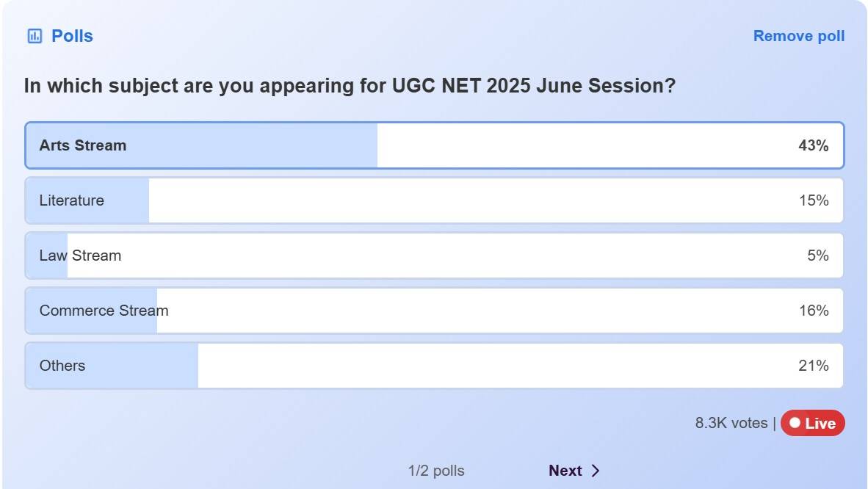Click the 5% Law Stream percentage
The height and width of the screenshot is (489, 868).
[x=817, y=256]
